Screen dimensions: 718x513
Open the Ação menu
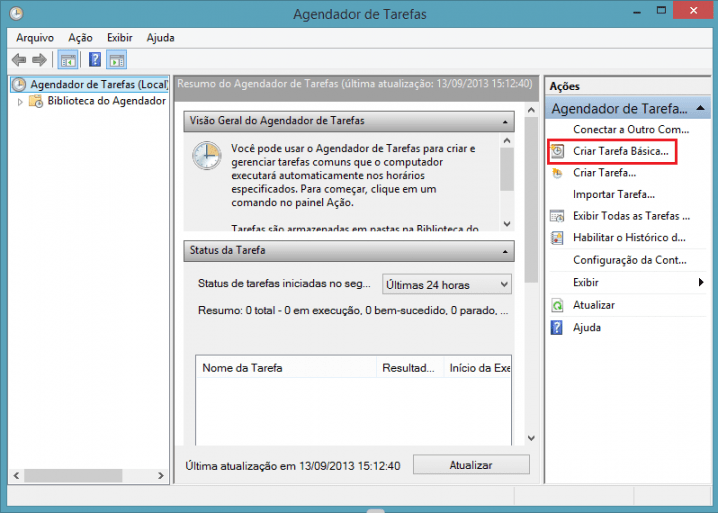point(81,38)
